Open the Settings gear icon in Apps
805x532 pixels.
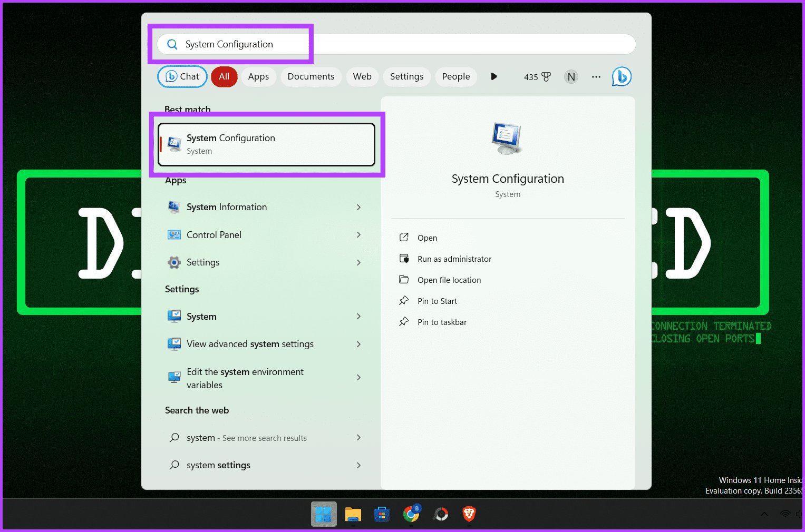pyautogui.click(x=174, y=262)
